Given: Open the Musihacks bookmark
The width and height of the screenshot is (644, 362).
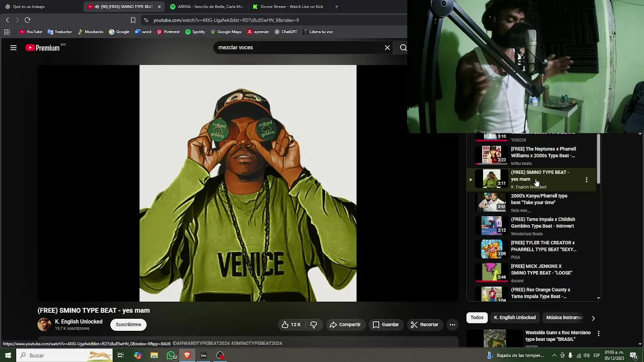Looking at the screenshot, I should (90, 32).
